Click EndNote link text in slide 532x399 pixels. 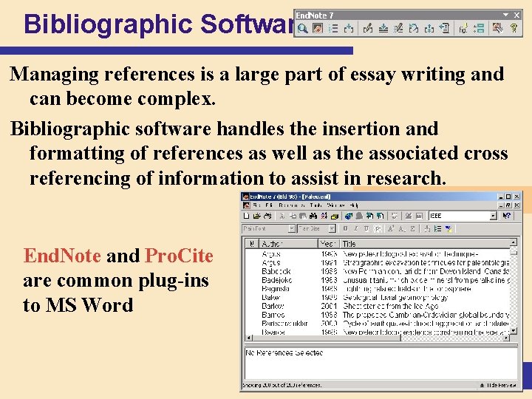click(x=62, y=256)
